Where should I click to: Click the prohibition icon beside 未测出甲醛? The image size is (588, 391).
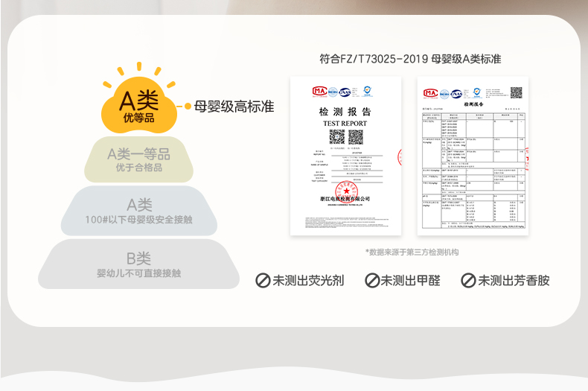(372, 281)
